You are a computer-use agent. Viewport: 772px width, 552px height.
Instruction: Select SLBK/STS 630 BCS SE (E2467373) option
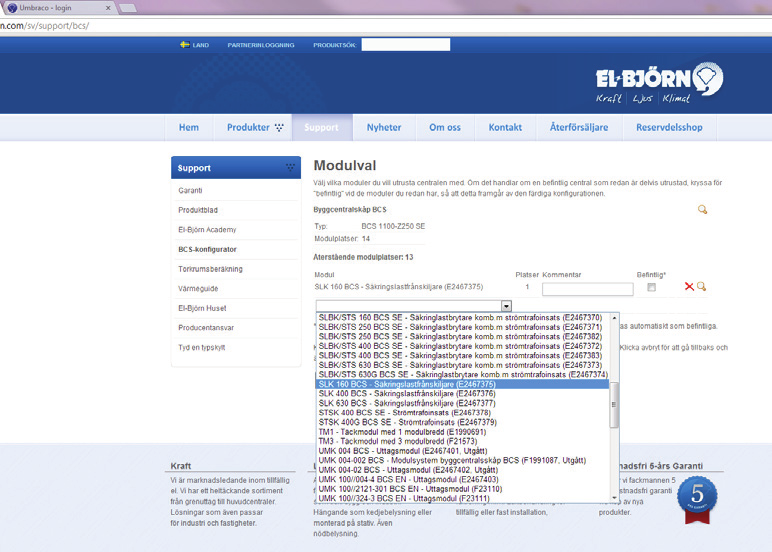pos(462,365)
